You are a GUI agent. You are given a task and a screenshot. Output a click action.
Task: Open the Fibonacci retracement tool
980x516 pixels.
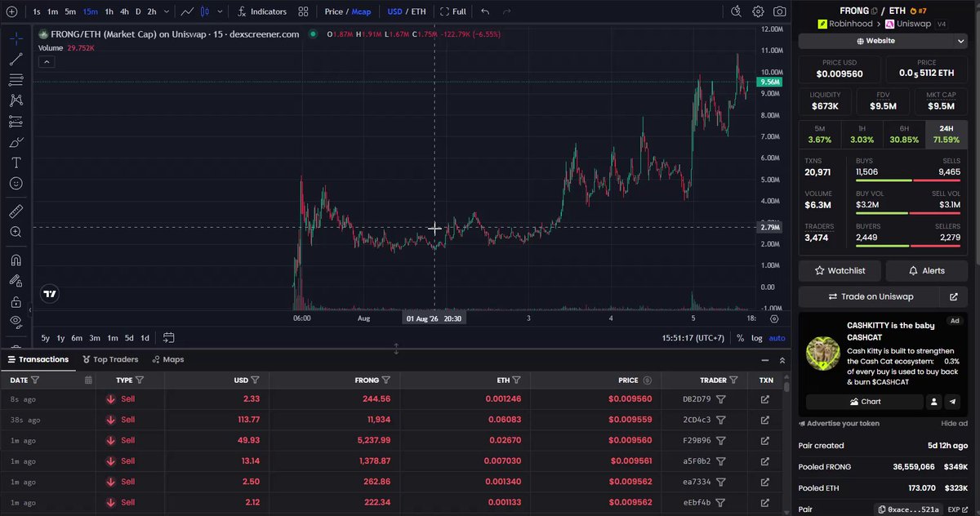pos(16,79)
